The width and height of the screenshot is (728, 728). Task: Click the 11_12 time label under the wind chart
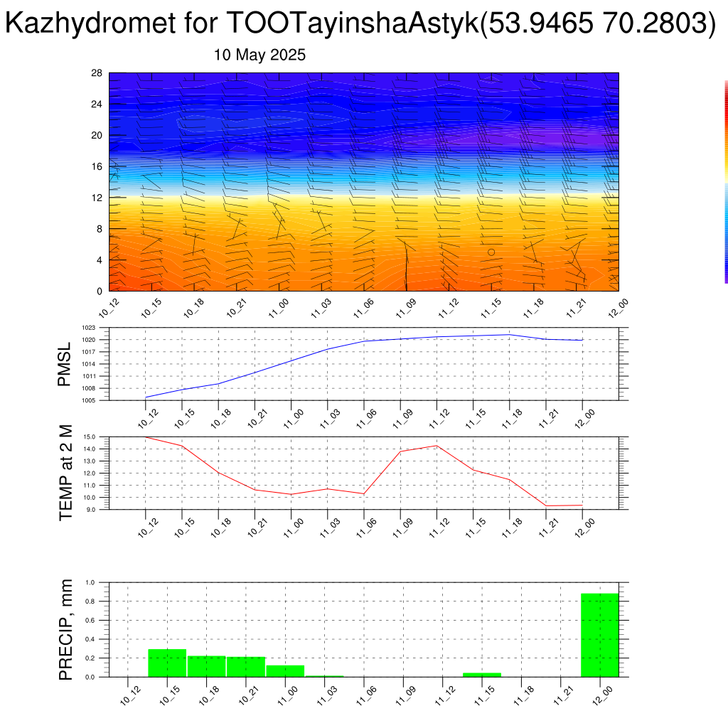(x=449, y=308)
